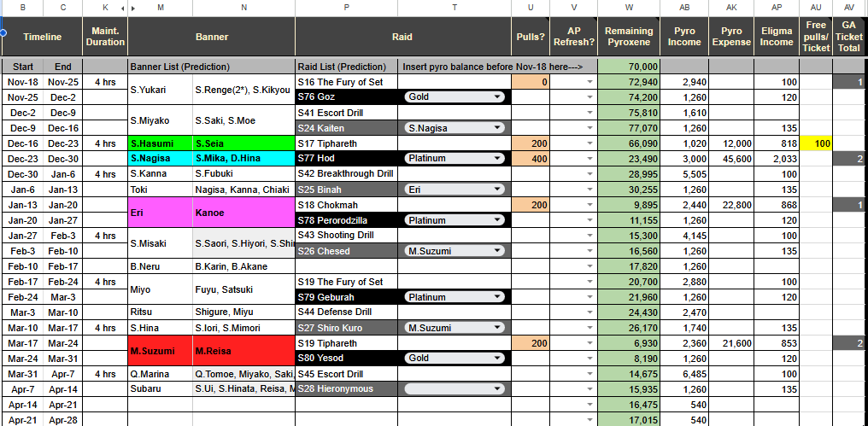Click the 70,000 pyro balance cell
The width and height of the screenshot is (868, 426).
point(629,67)
